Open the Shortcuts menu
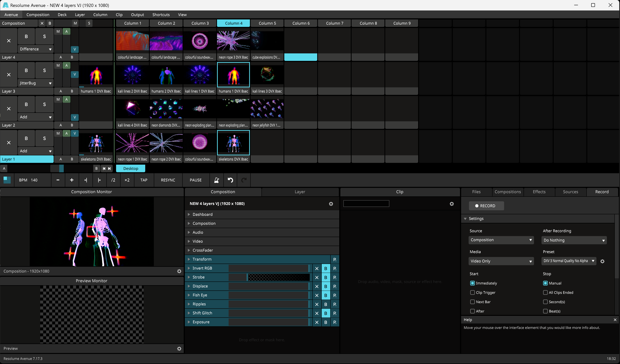 tap(161, 15)
